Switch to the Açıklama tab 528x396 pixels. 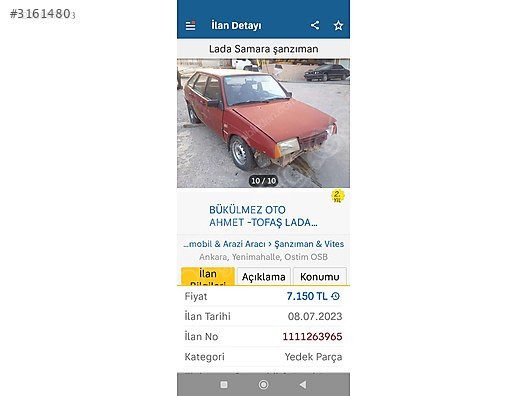263,277
